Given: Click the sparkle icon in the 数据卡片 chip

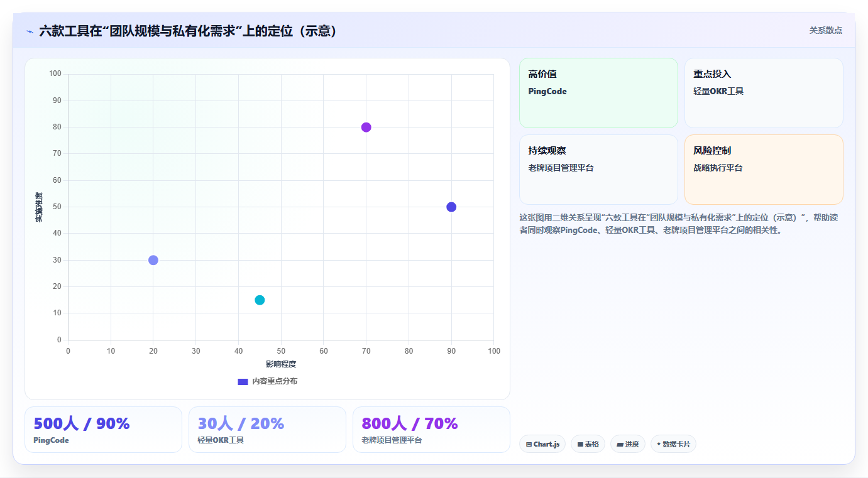Looking at the screenshot, I should [659, 444].
